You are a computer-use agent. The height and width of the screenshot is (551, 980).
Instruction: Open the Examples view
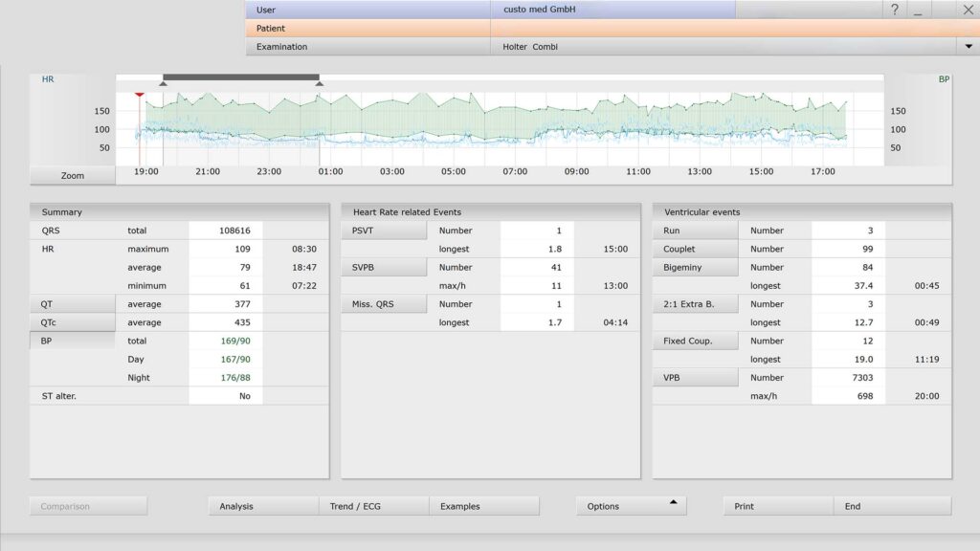[484, 506]
